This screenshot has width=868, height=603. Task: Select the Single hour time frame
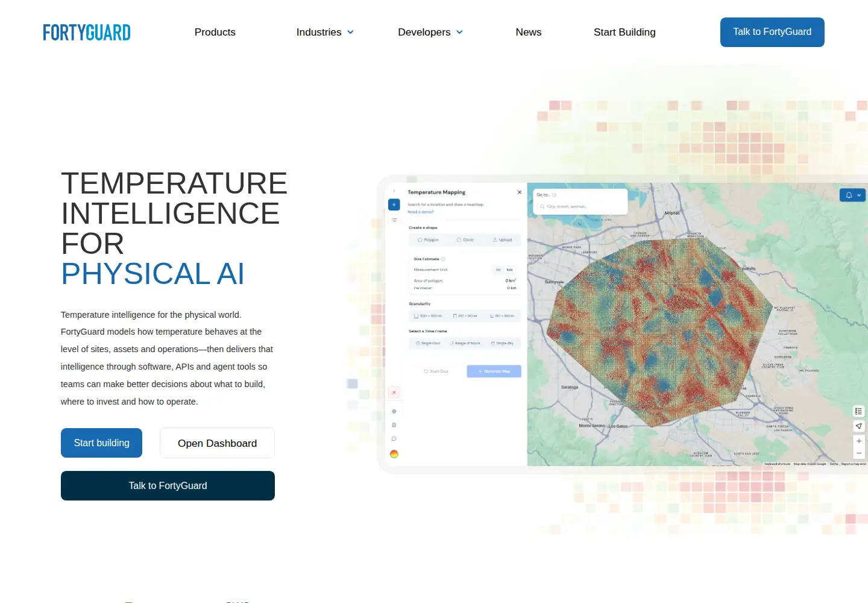(x=429, y=343)
